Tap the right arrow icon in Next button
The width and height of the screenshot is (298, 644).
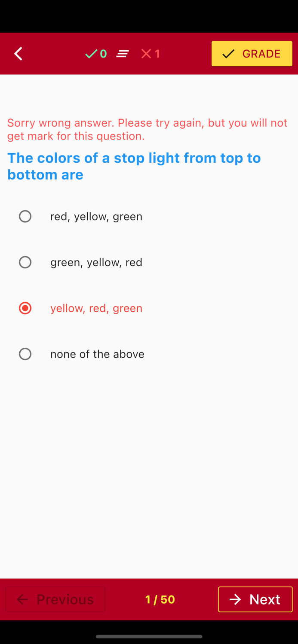pos(235,599)
